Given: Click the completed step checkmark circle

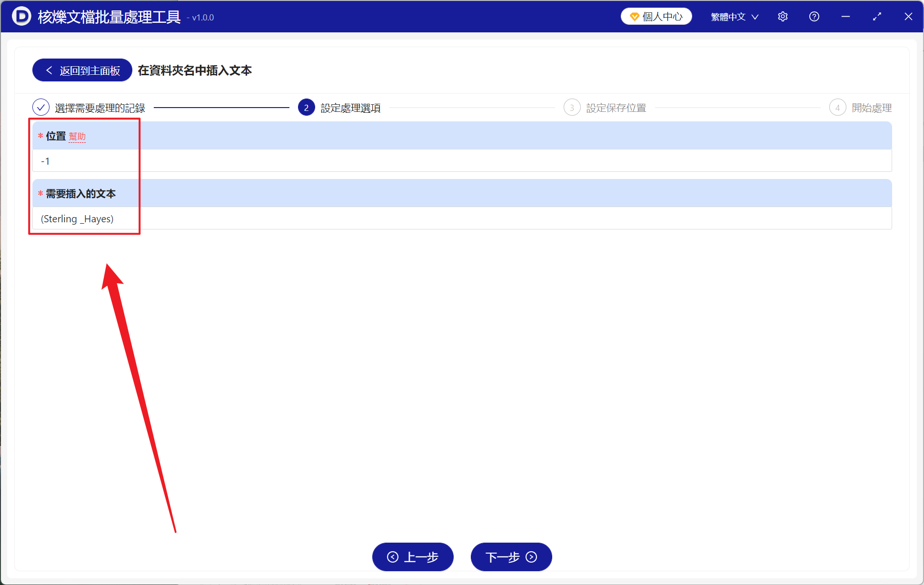Looking at the screenshot, I should 41,108.
